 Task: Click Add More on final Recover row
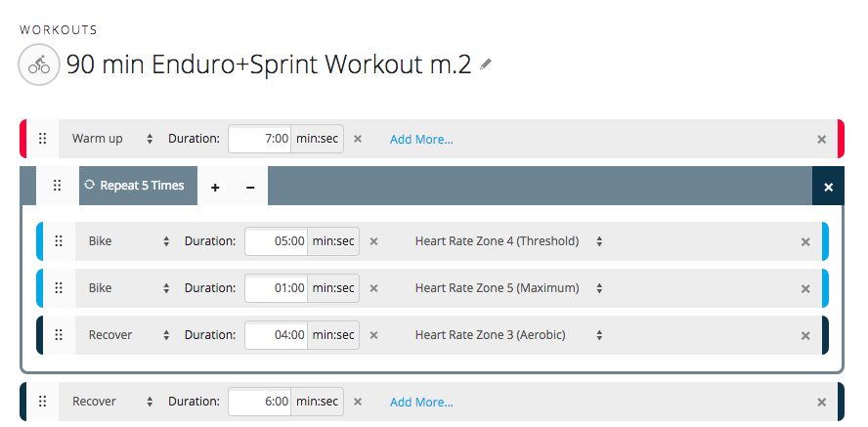point(421,402)
